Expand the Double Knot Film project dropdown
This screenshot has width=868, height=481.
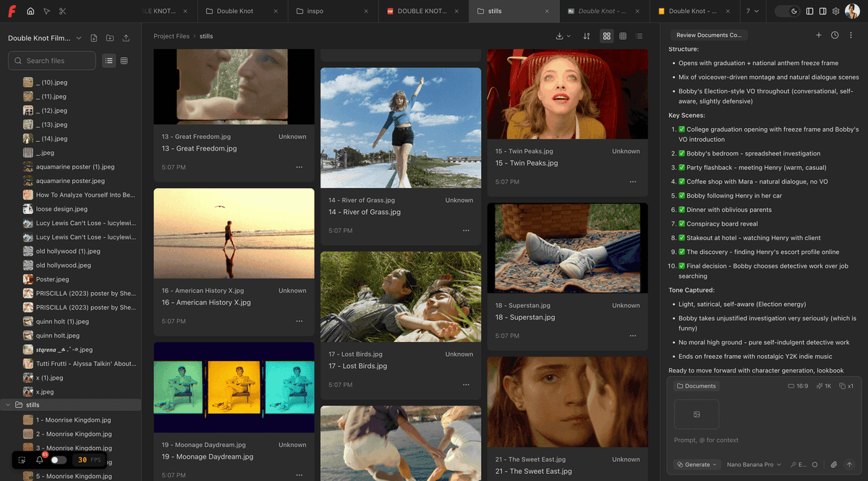79,38
